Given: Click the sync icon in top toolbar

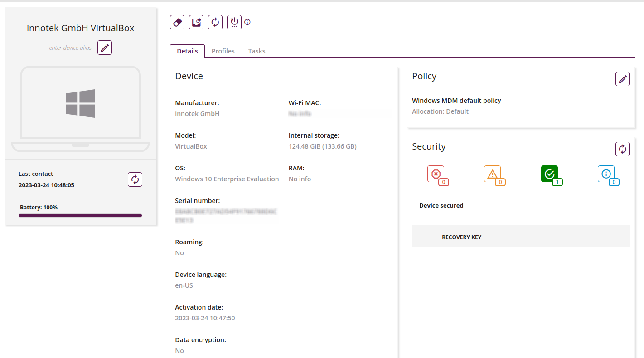Looking at the screenshot, I should (x=215, y=22).
